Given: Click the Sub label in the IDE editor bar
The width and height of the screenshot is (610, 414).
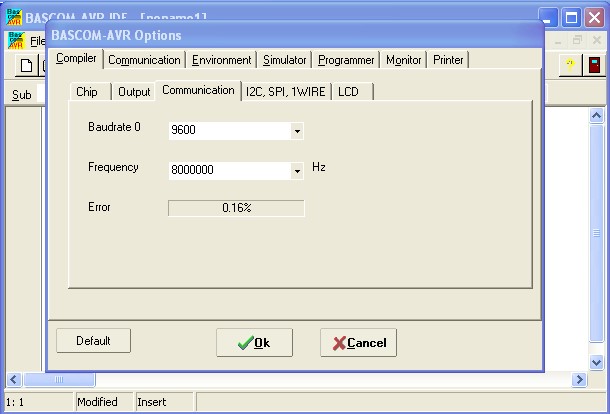Looking at the screenshot, I should (x=21, y=95).
